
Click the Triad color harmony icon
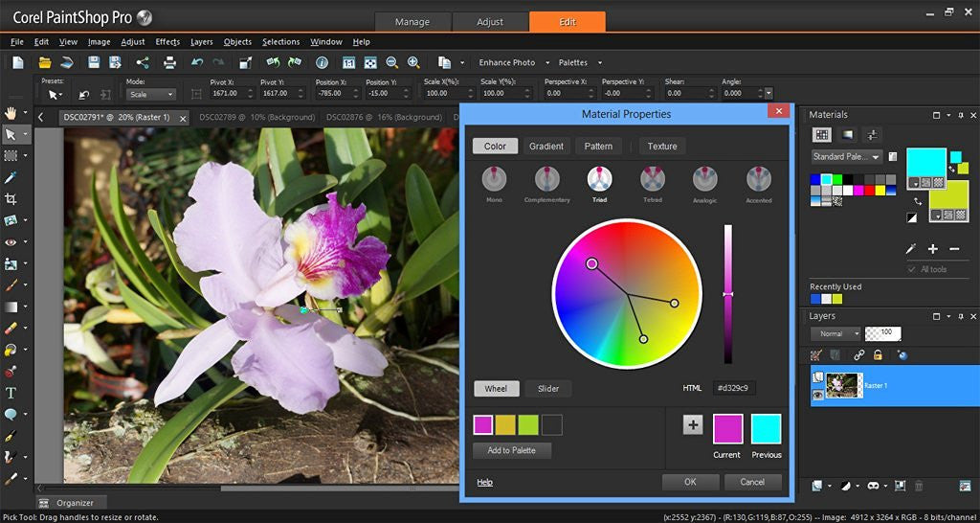pos(599,179)
